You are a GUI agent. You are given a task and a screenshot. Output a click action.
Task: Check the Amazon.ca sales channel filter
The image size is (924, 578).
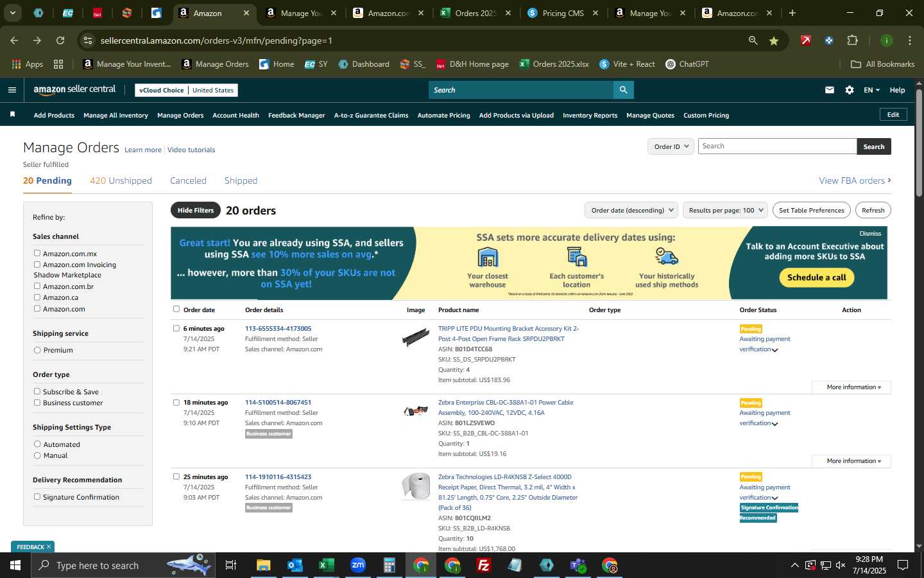pyautogui.click(x=37, y=297)
